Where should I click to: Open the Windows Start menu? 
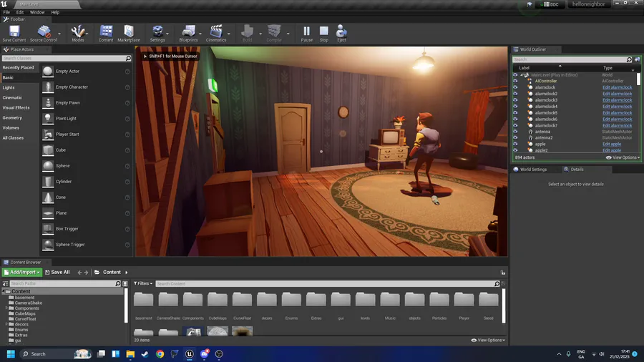pyautogui.click(x=11, y=354)
